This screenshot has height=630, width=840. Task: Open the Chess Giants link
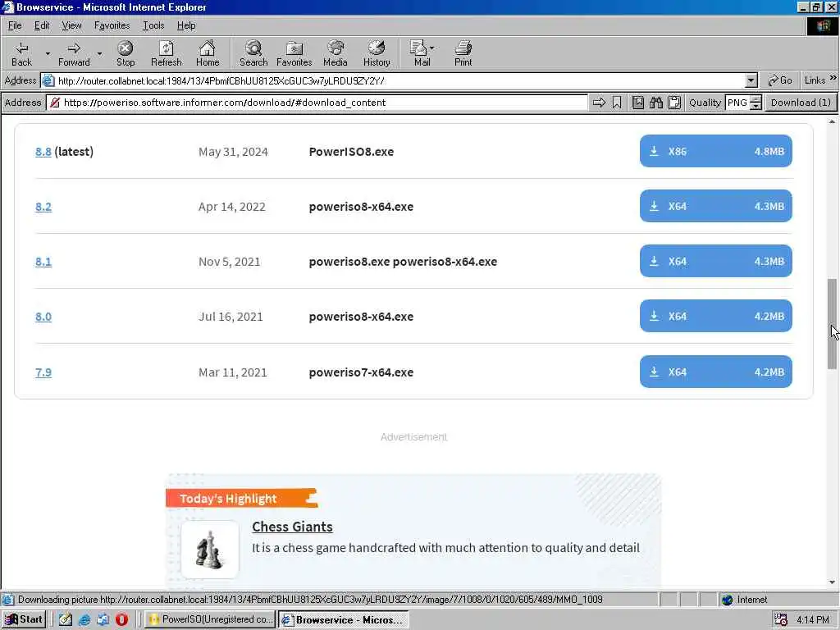click(292, 527)
